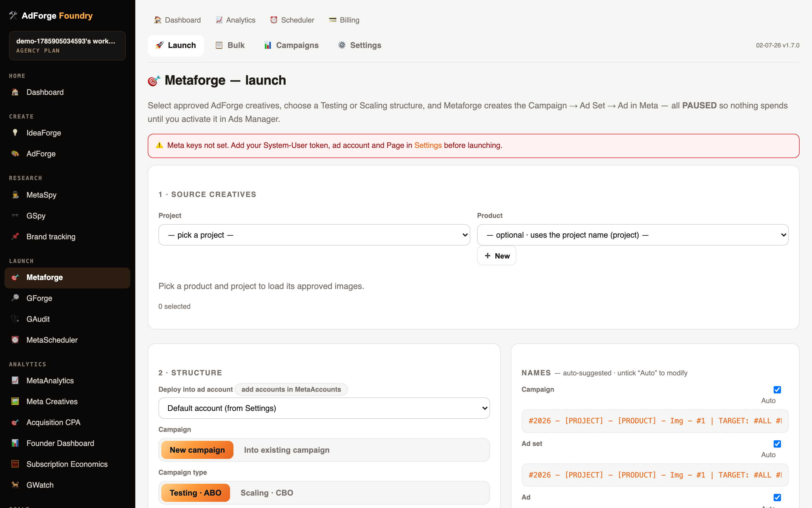
Task: Click the Launch tab rocket icon
Action: point(159,45)
